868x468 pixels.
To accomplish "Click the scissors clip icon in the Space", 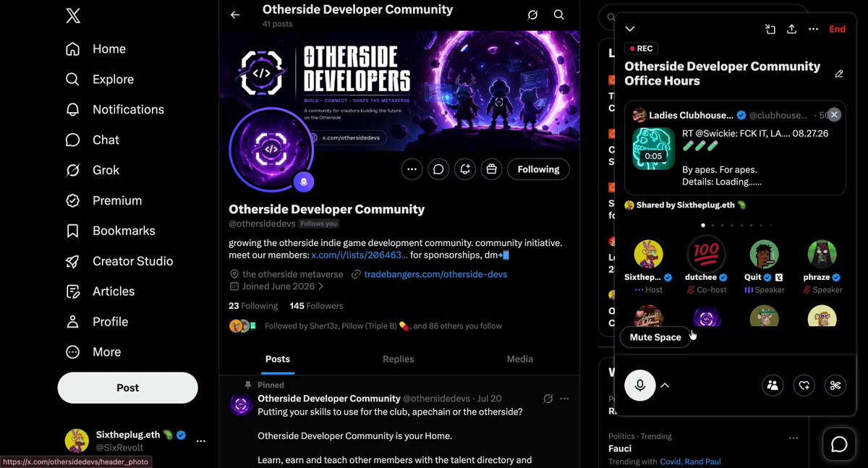I will pos(835,386).
